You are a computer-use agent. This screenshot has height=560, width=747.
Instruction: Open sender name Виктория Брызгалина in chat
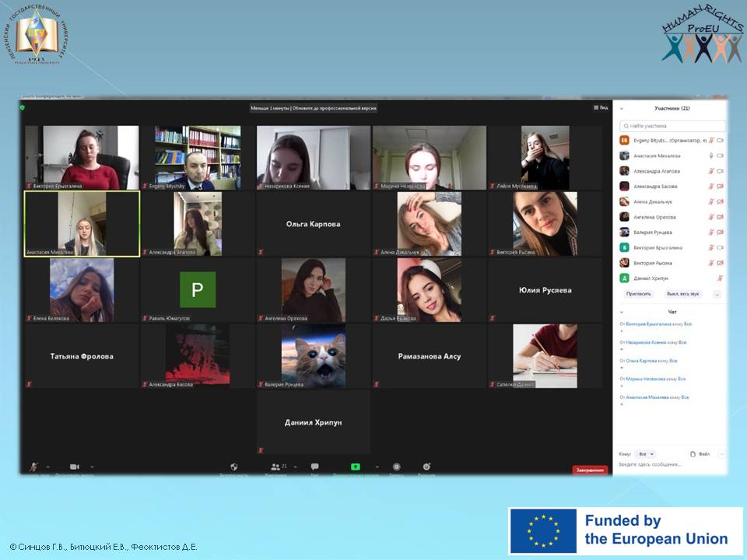(x=648, y=324)
